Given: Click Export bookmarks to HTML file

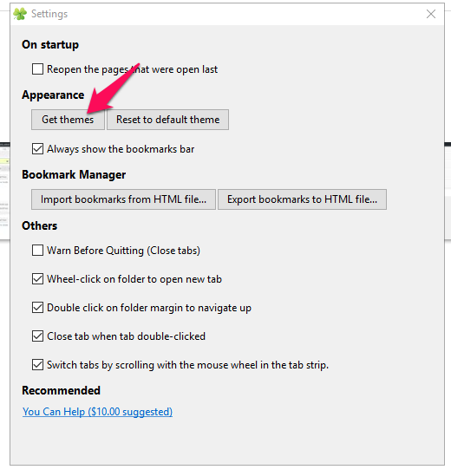Looking at the screenshot, I should click(302, 199).
